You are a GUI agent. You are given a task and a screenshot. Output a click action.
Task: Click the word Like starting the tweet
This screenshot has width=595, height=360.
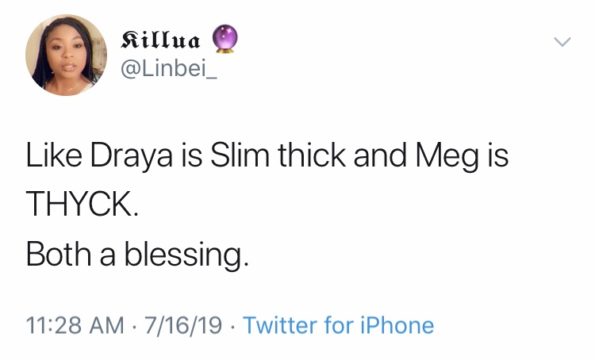pyautogui.click(x=54, y=155)
